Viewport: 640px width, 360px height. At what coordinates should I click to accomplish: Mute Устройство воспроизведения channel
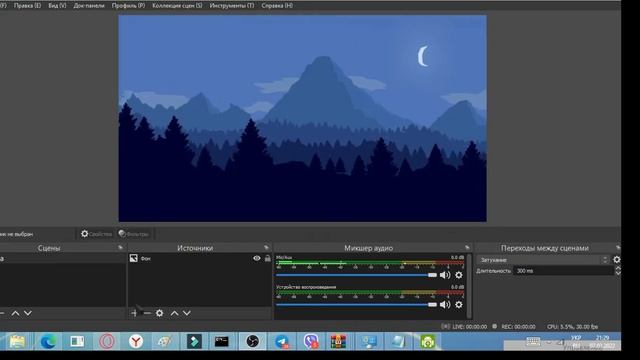445,305
